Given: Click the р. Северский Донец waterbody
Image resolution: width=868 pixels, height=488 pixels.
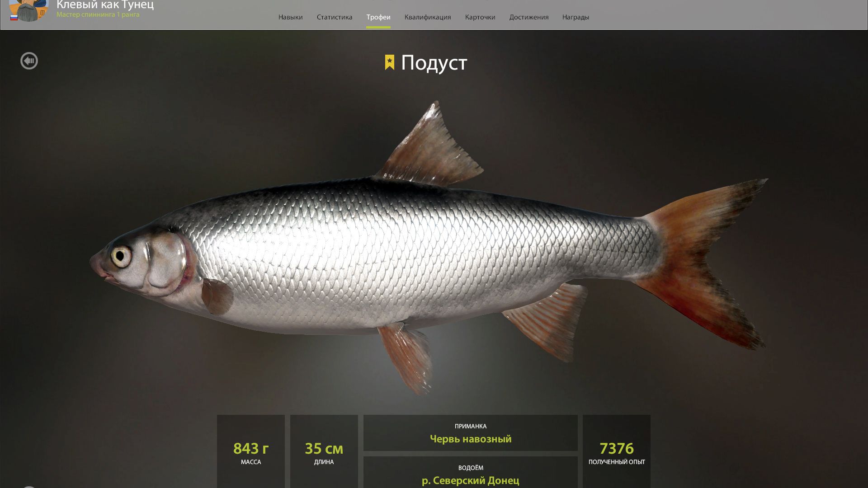Looking at the screenshot, I should tap(471, 480).
